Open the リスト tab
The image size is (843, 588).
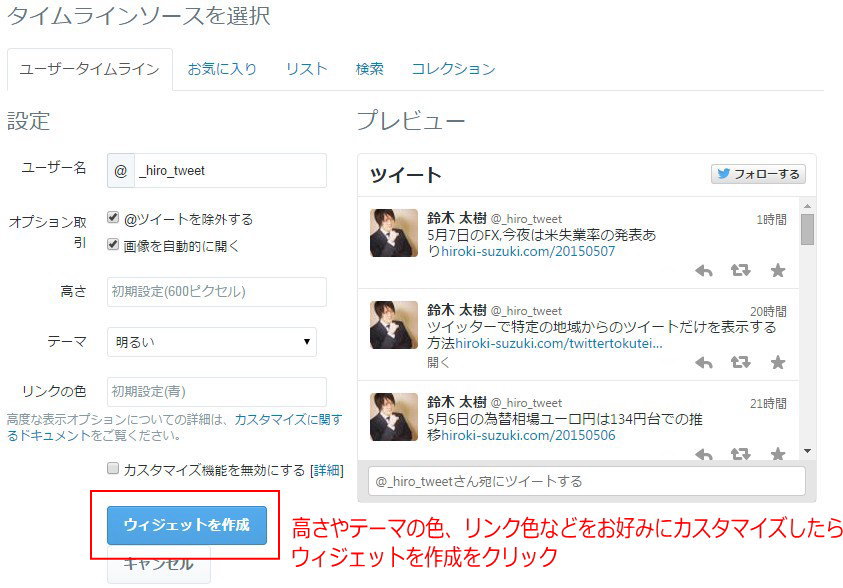[306, 69]
